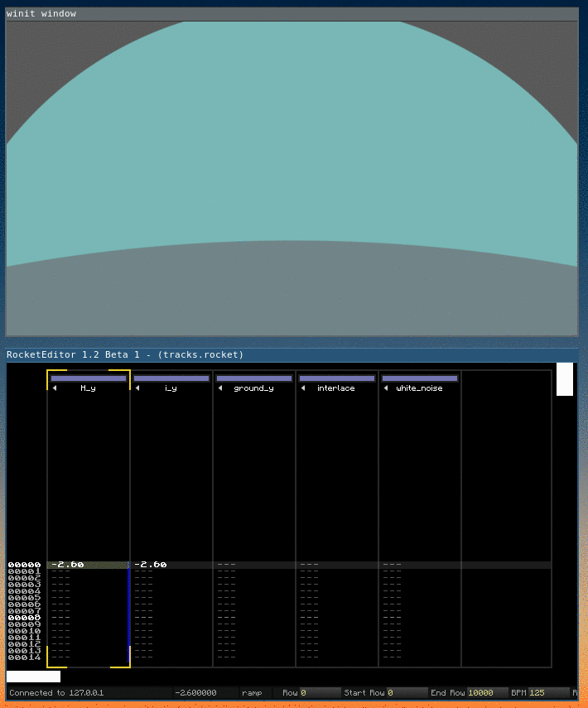
Task: Select the interlace cell at row 00004
Action: tap(336, 591)
